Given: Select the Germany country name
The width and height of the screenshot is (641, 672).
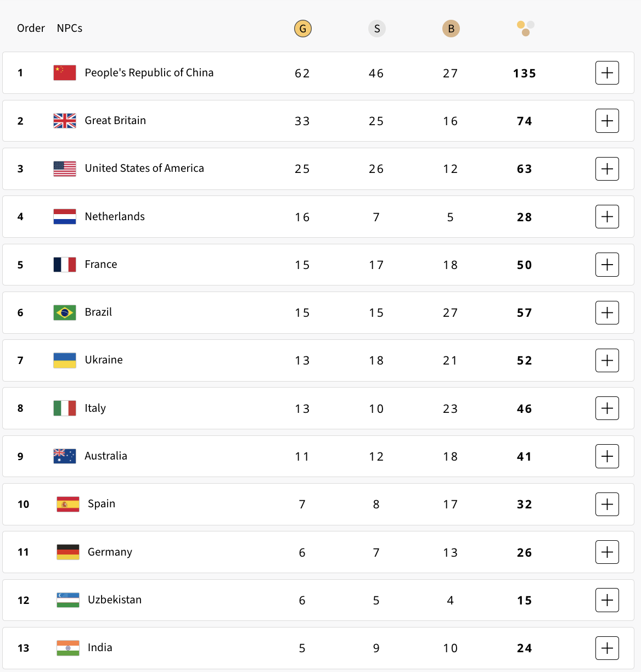Looking at the screenshot, I should click(x=110, y=552).
